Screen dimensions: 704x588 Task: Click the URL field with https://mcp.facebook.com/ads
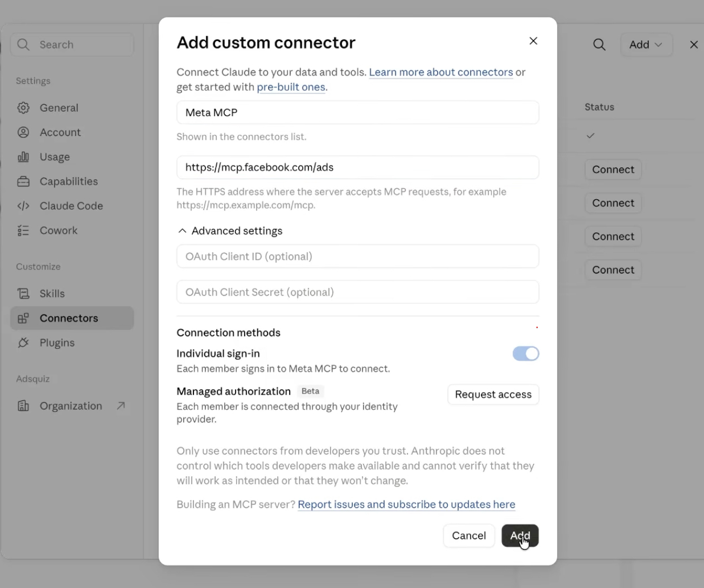coord(358,167)
